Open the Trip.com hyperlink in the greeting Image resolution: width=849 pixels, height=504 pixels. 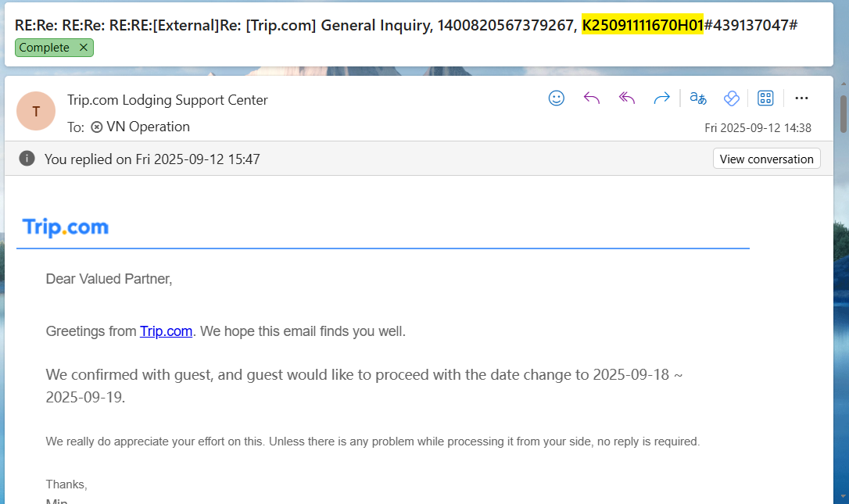pyautogui.click(x=166, y=331)
